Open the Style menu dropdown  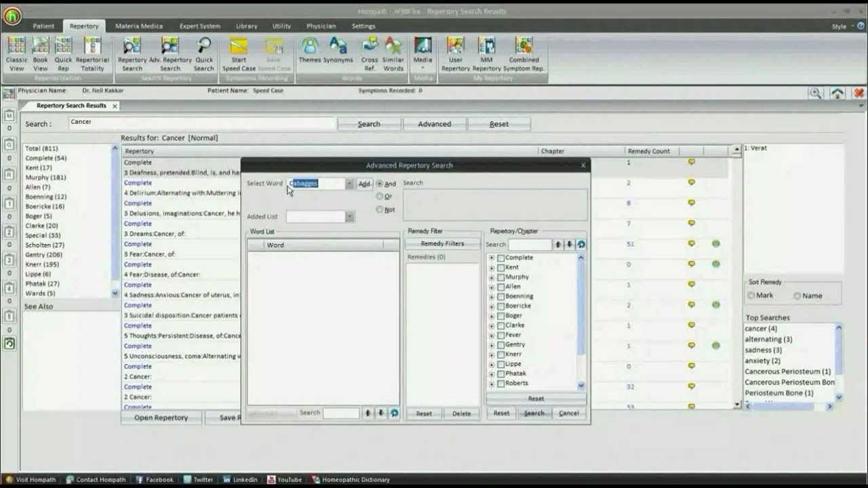[x=844, y=26]
